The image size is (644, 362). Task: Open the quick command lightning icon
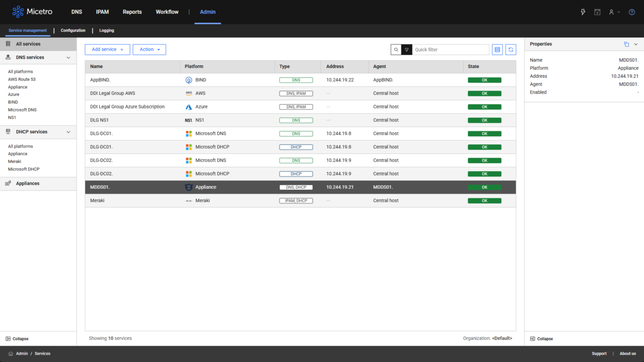point(583,12)
